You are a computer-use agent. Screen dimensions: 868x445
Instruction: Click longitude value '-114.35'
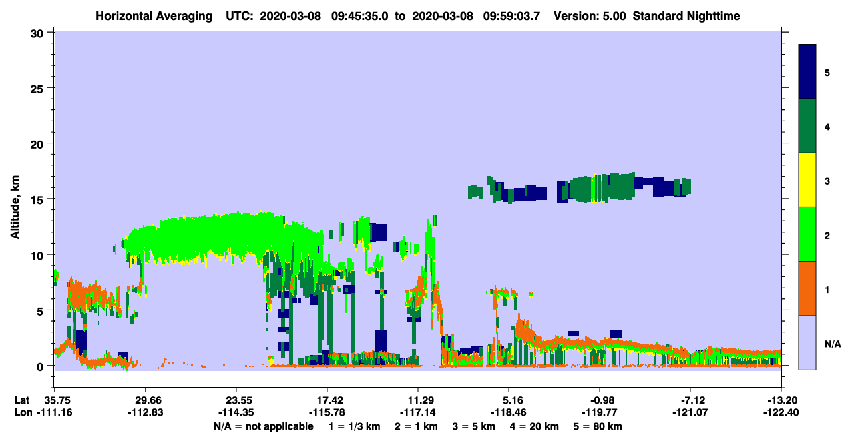236,412
